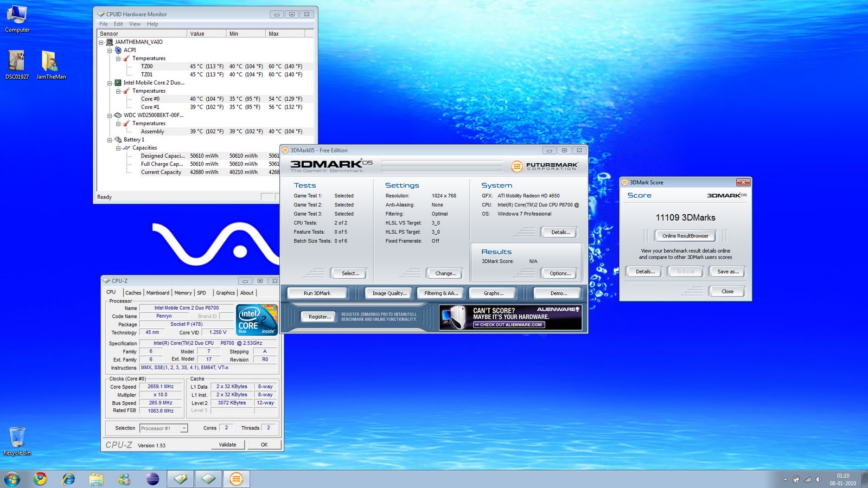Open the File menu in HWMonitor

104,24
